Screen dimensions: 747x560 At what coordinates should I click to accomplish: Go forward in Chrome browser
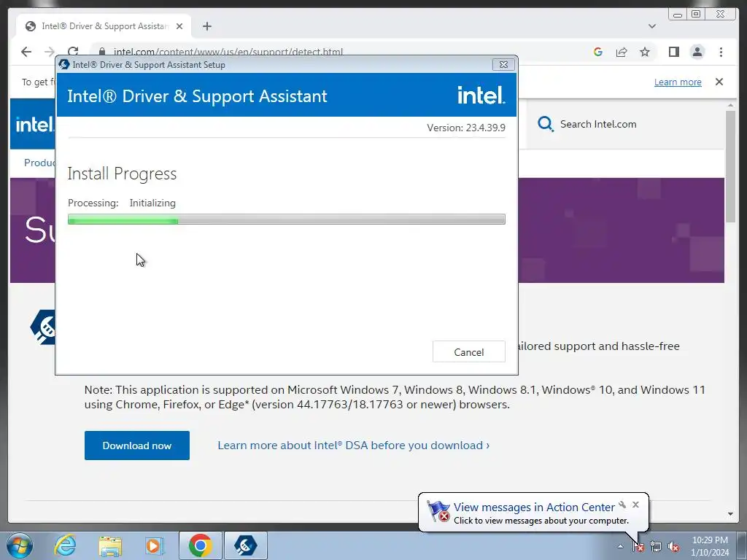50,52
